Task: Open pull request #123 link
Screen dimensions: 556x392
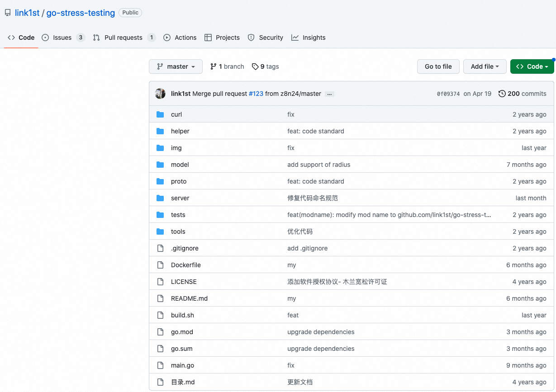Action: pyautogui.click(x=256, y=94)
